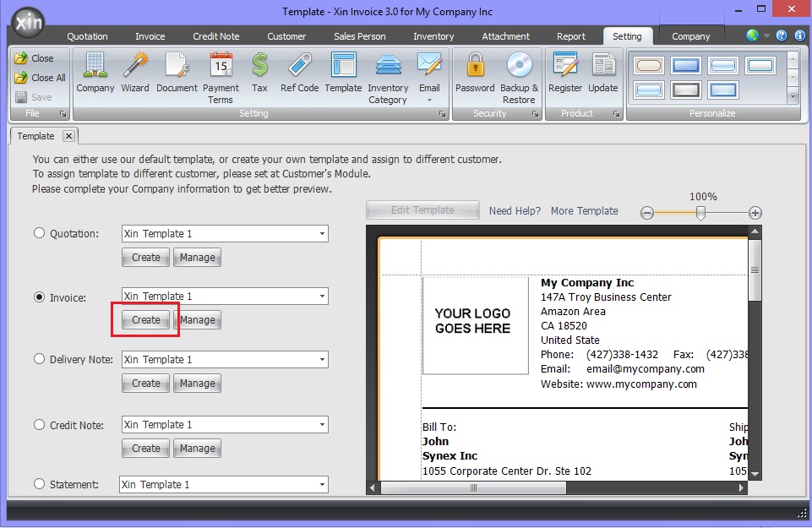This screenshot has width=812, height=528.
Task: Expand the Quotation template dropdown
Action: [x=322, y=233]
